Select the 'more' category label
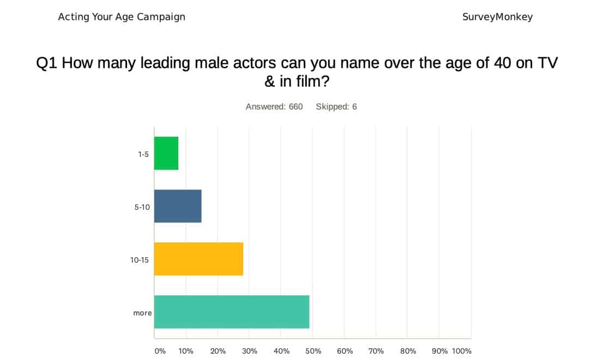This screenshot has height=364, width=590. 142,313
